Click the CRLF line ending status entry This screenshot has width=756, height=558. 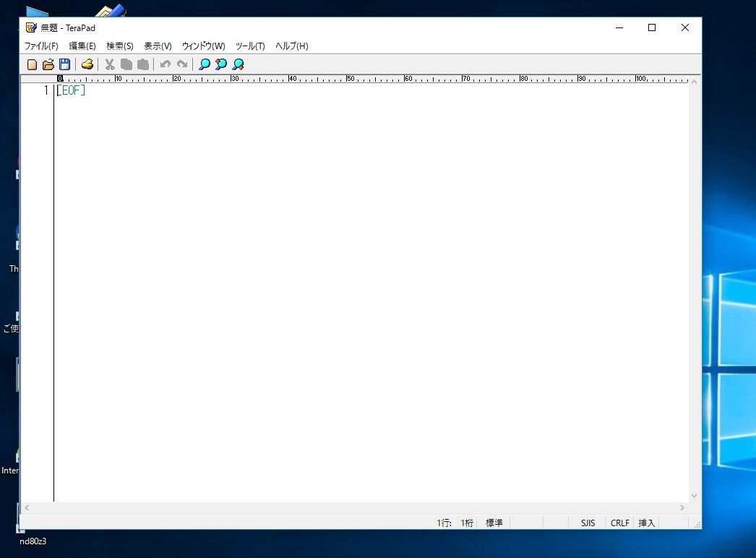pyautogui.click(x=620, y=523)
